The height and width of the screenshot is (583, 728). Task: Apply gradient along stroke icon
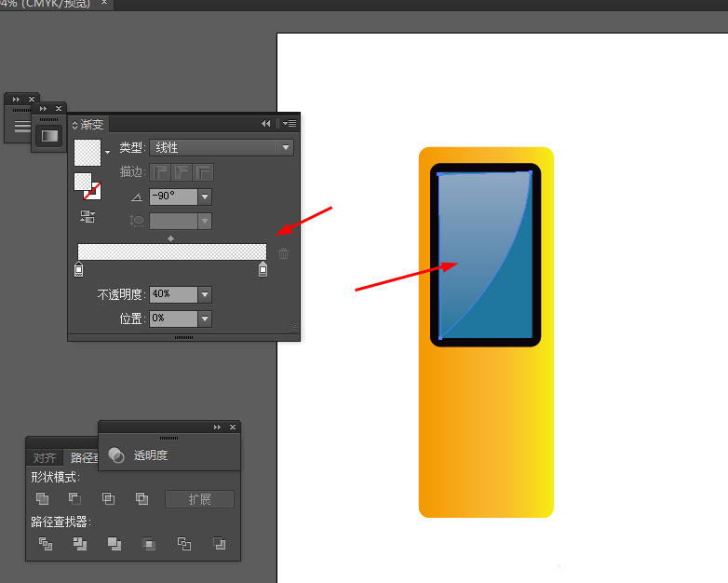tap(182, 172)
